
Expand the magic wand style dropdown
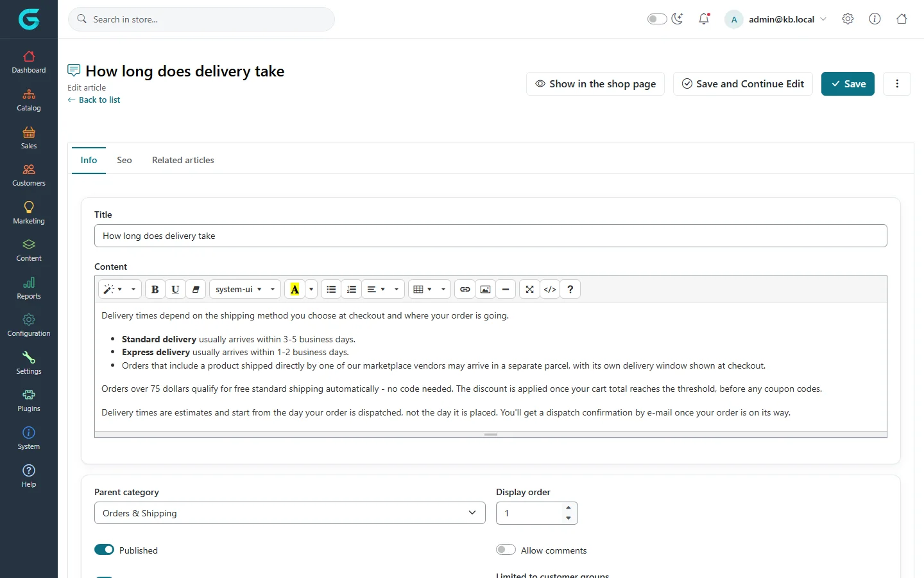[x=120, y=290]
